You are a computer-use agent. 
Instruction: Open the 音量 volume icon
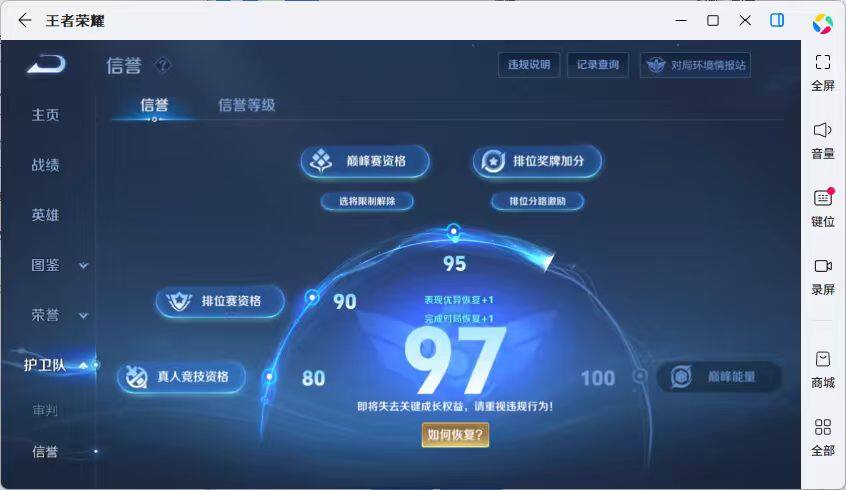pos(823,130)
